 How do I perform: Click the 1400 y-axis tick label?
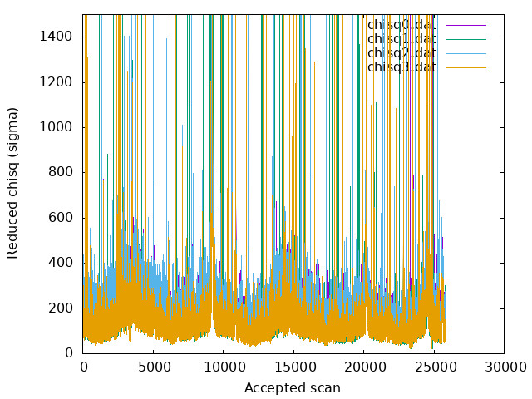click(x=57, y=37)
